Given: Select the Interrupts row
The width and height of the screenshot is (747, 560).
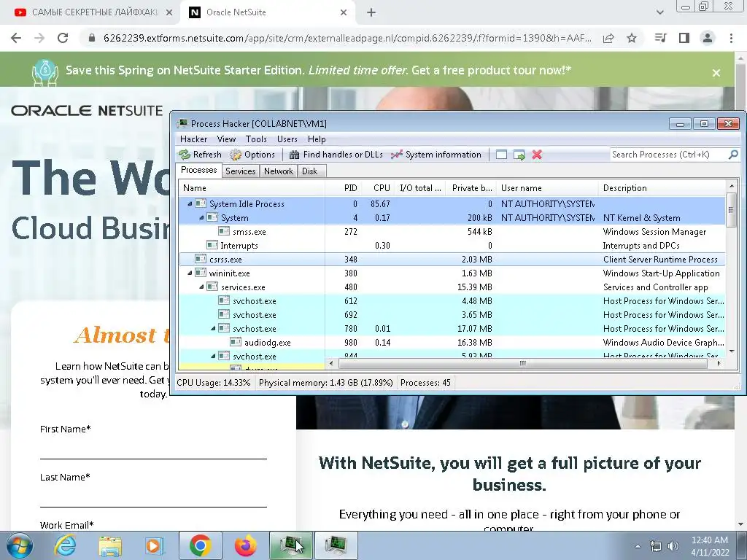Looking at the screenshot, I should pyautogui.click(x=452, y=245).
